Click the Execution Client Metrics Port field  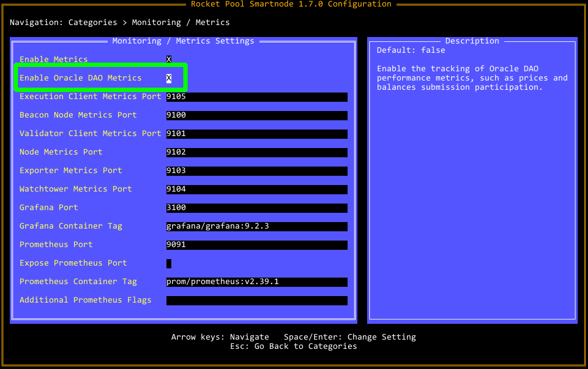257,97
